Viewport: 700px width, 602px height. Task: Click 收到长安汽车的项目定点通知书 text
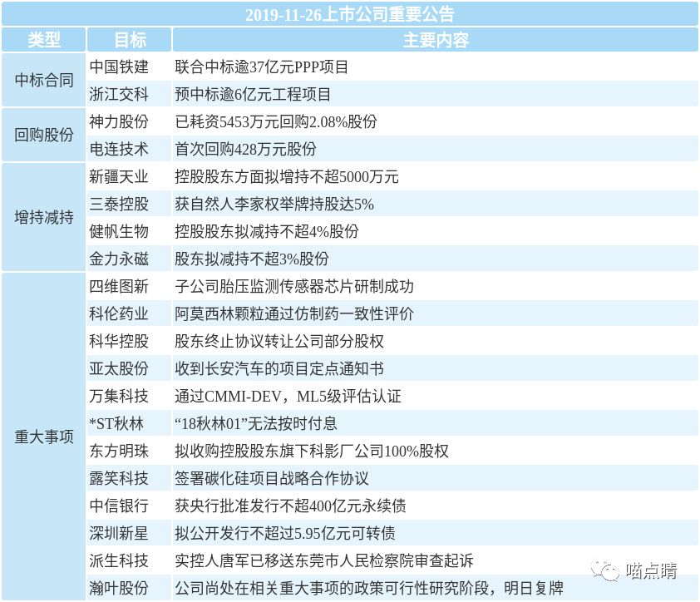point(279,368)
